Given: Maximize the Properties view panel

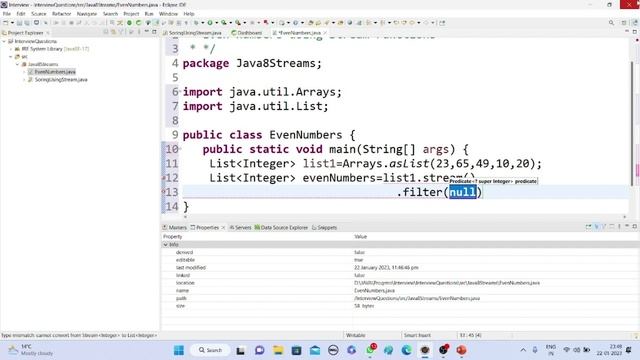Looking at the screenshot, I should (x=635, y=226).
